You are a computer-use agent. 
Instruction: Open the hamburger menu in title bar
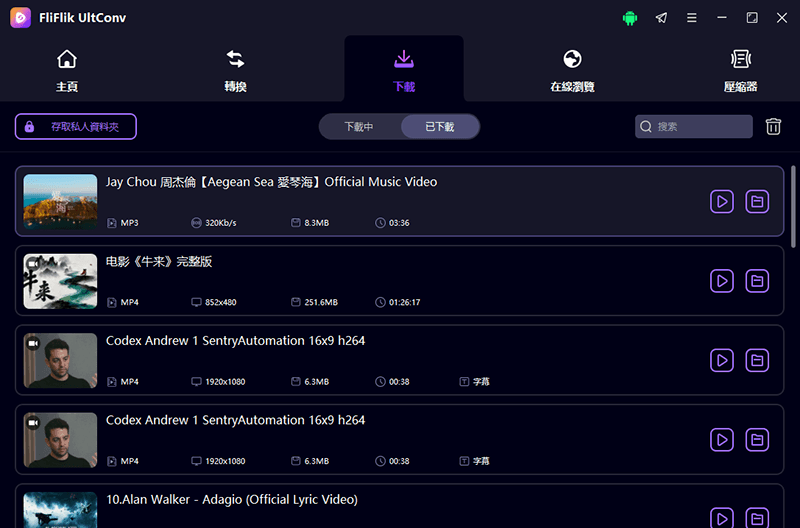692,18
